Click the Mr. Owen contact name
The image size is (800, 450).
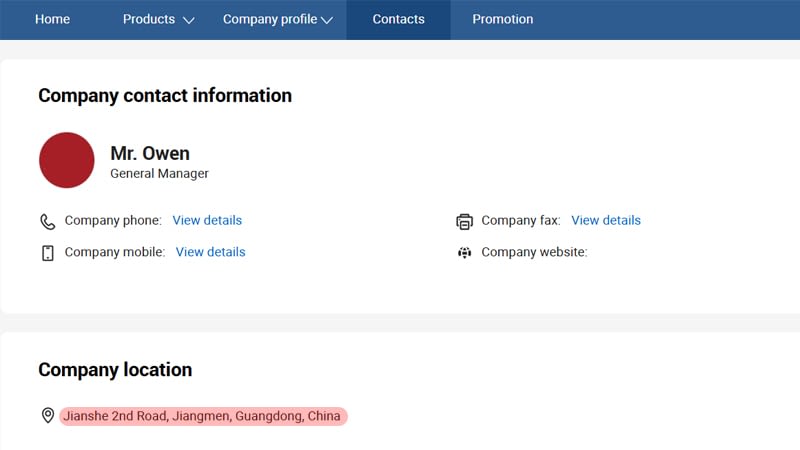pyautogui.click(x=150, y=153)
